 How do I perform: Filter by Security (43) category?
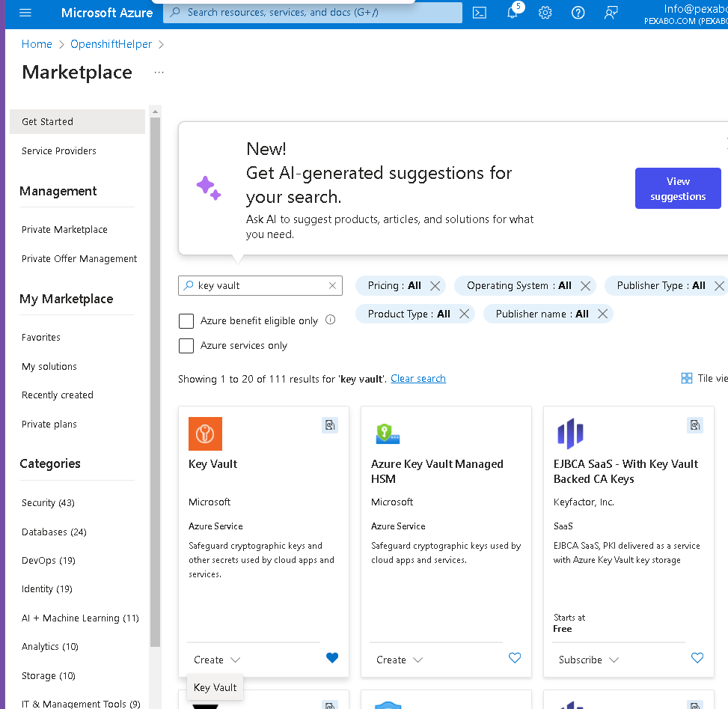coord(49,502)
